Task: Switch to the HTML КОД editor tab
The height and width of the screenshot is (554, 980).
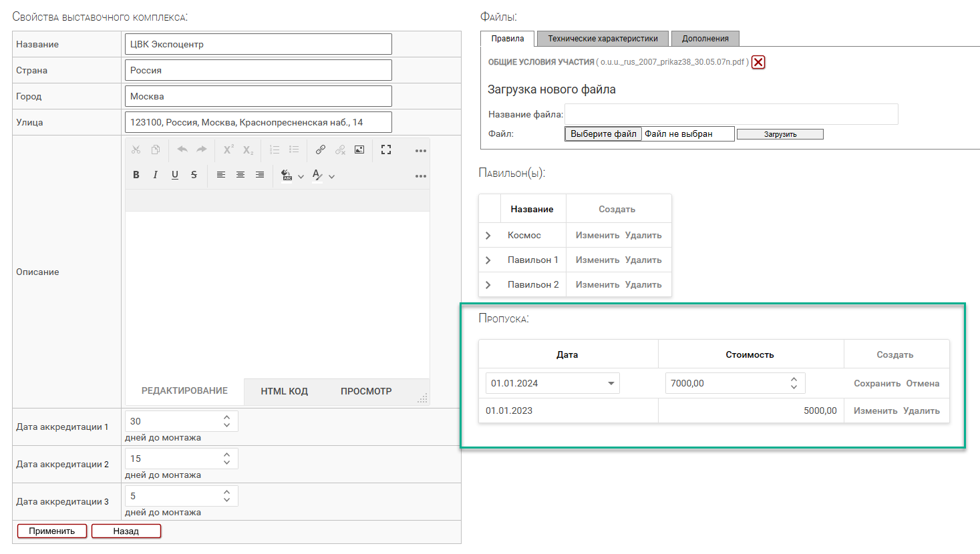Action: [x=284, y=391]
